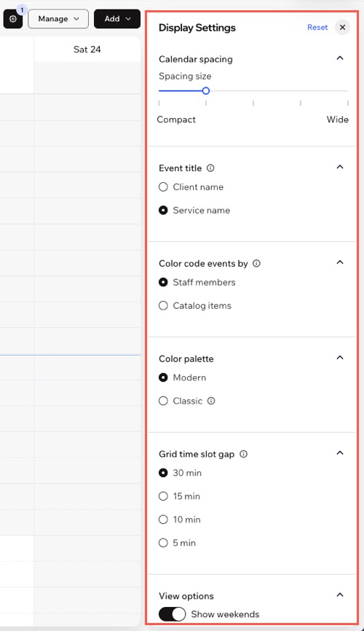Set grid time slot gap to 5 min
The width and height of the screenshot is (364, 631).
(163, 544)
